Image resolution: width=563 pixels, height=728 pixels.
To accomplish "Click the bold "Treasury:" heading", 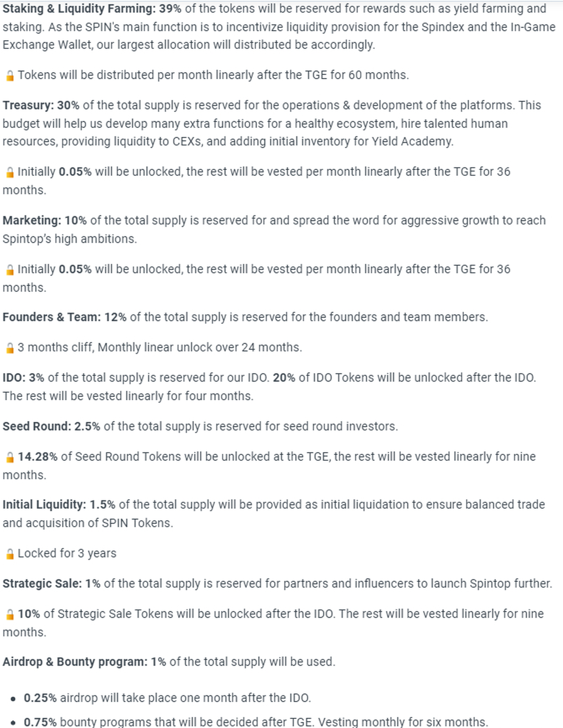I will [28, 105].
